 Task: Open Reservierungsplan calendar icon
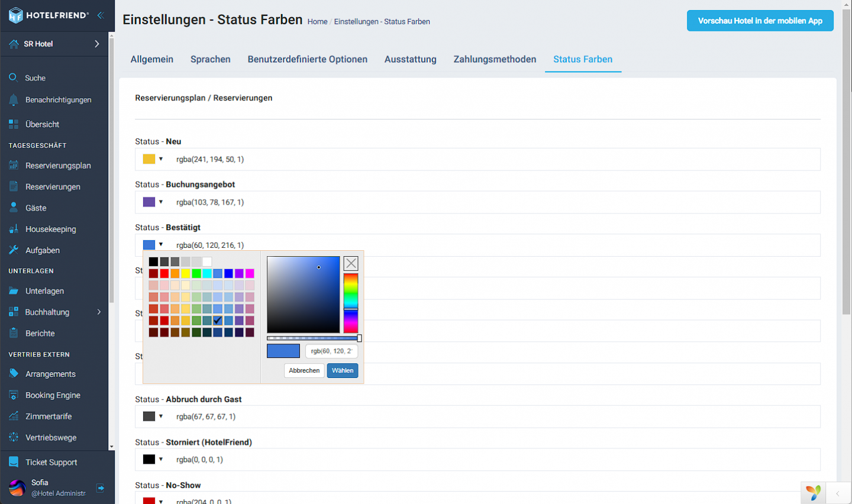pos(14,166)
